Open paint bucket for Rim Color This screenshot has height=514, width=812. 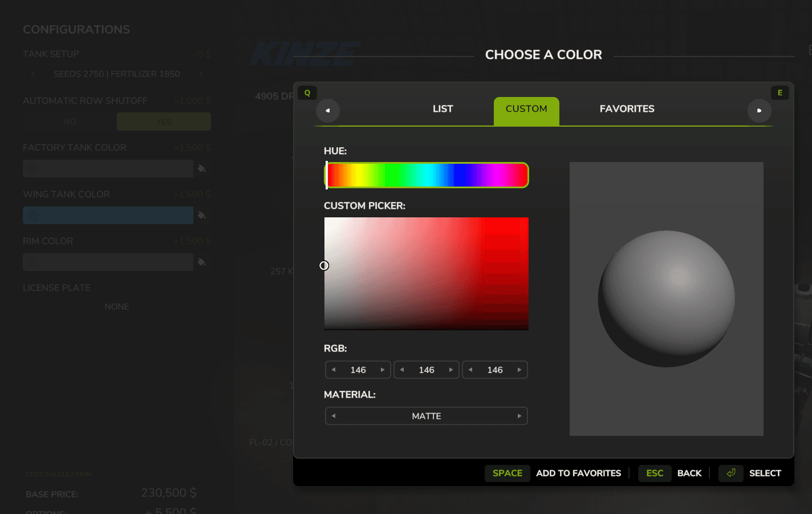(201, 262)
